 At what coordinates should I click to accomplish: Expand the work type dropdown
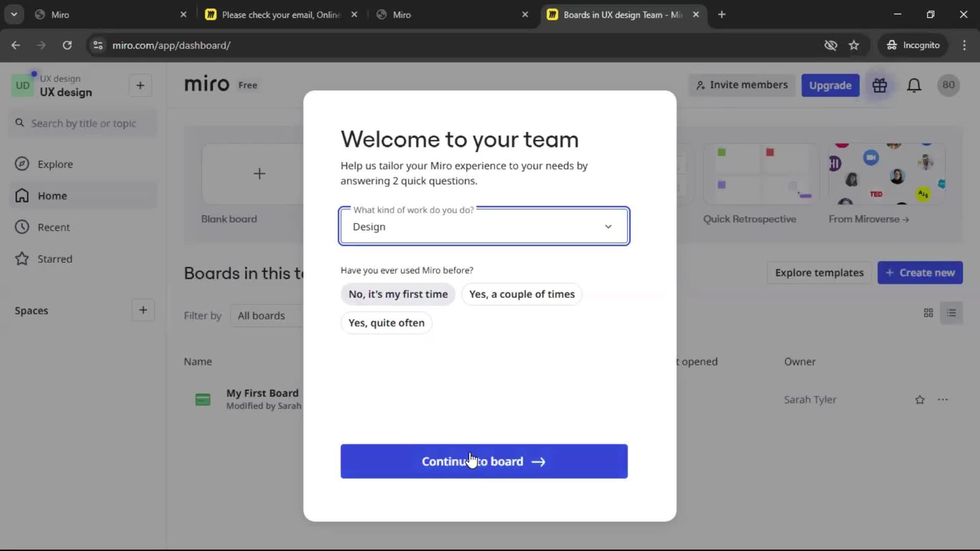(x=484, y=227)
